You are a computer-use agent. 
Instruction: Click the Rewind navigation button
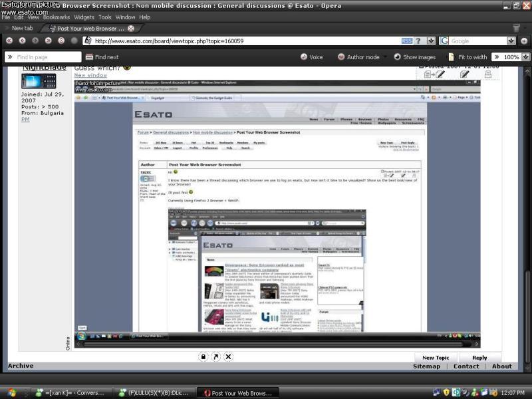9,41
